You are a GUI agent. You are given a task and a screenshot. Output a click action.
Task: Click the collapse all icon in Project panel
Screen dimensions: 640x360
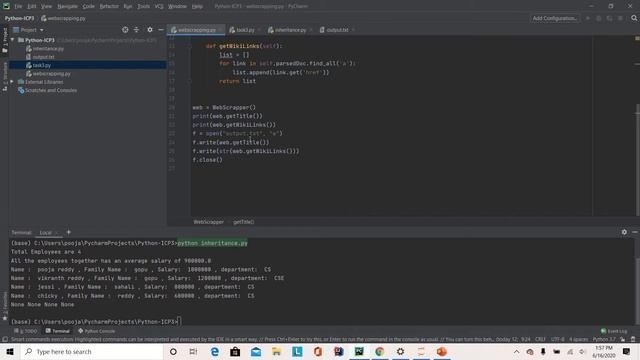tap(136, 30)
